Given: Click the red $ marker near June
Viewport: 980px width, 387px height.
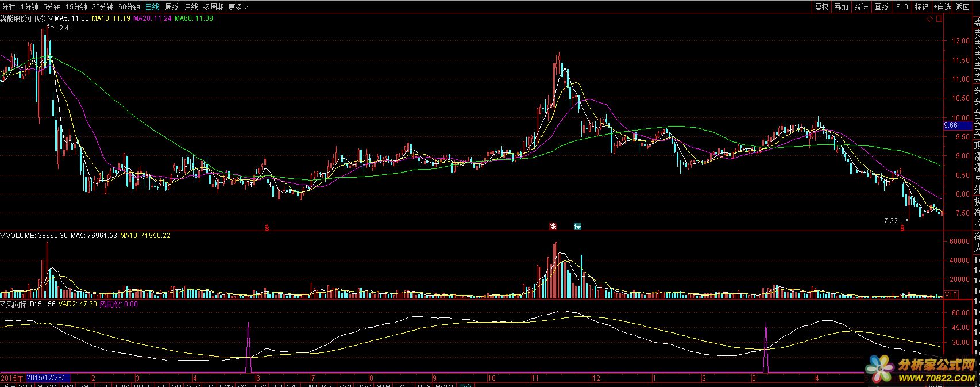Looking at the screenshot, I should click(x=267, y=227).
